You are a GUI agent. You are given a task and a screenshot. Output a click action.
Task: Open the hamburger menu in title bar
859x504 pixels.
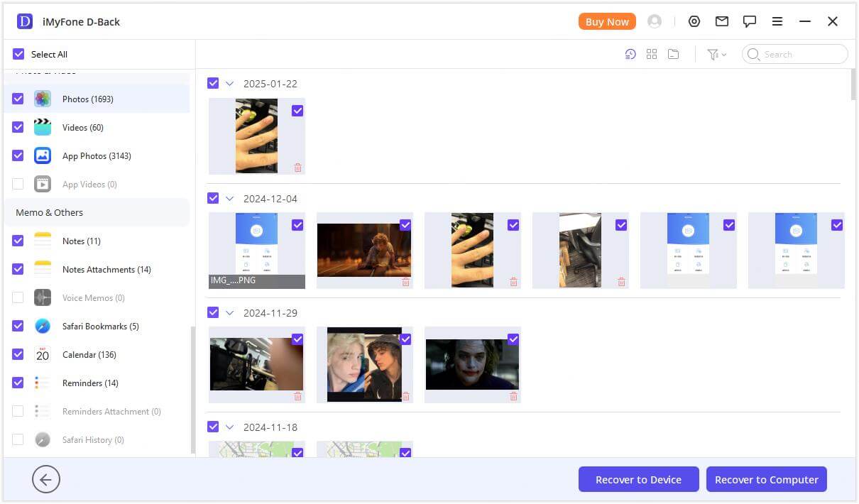coord(777,22)
